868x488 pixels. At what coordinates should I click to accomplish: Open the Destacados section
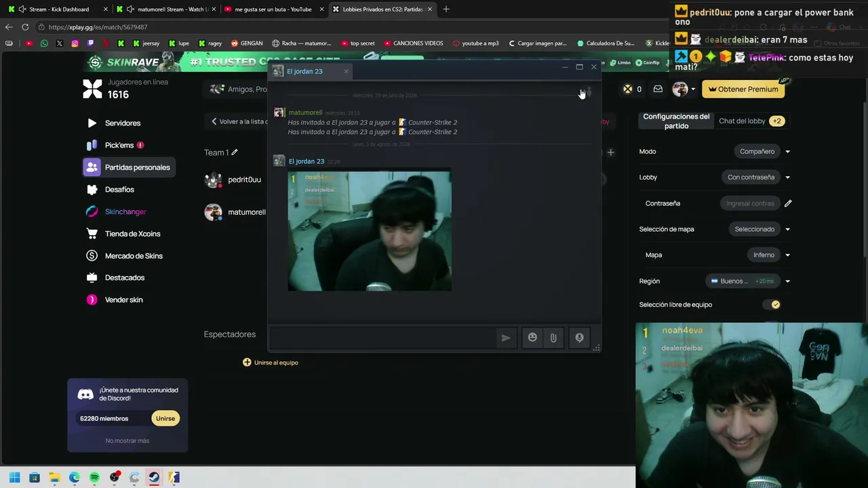pyautogui.click(x=125, y=278)
